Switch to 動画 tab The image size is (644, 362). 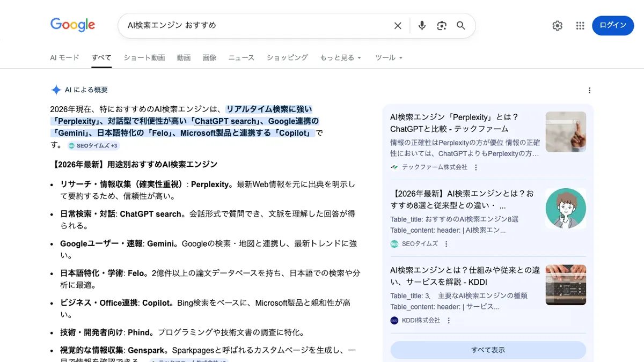pyautogui.click(x=184, y=58)
